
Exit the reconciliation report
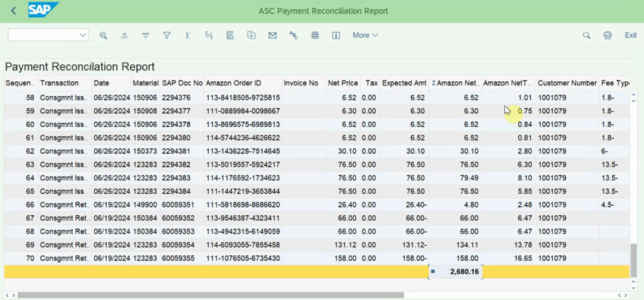(x=630, y=36)
